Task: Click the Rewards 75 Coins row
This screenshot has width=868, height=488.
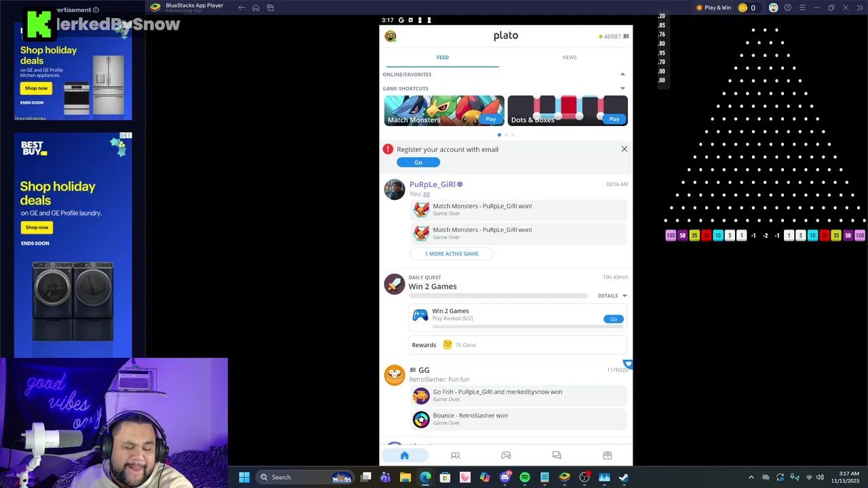Action: [517, 345]
